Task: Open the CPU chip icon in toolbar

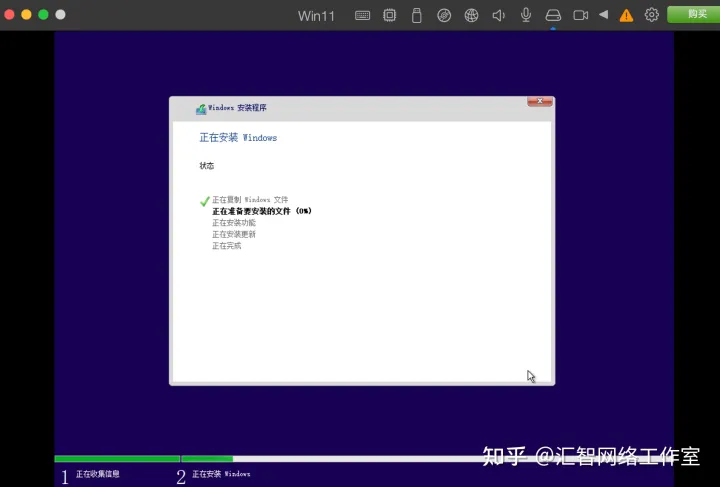Action: [x=389, y=15]
